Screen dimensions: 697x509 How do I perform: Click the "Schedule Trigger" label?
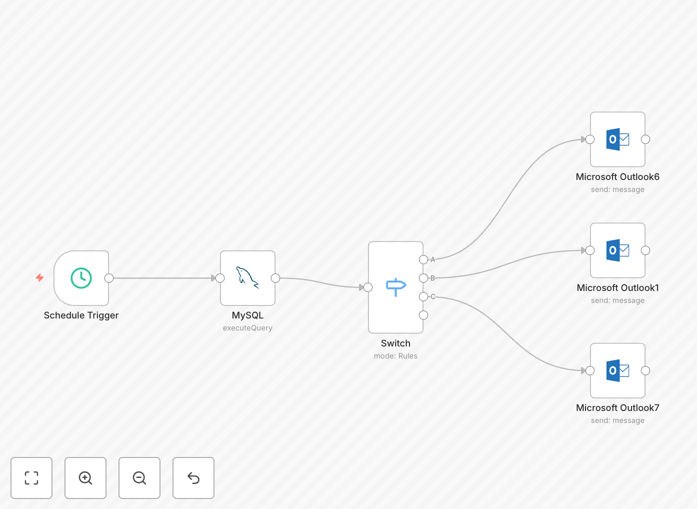(81, 315)
